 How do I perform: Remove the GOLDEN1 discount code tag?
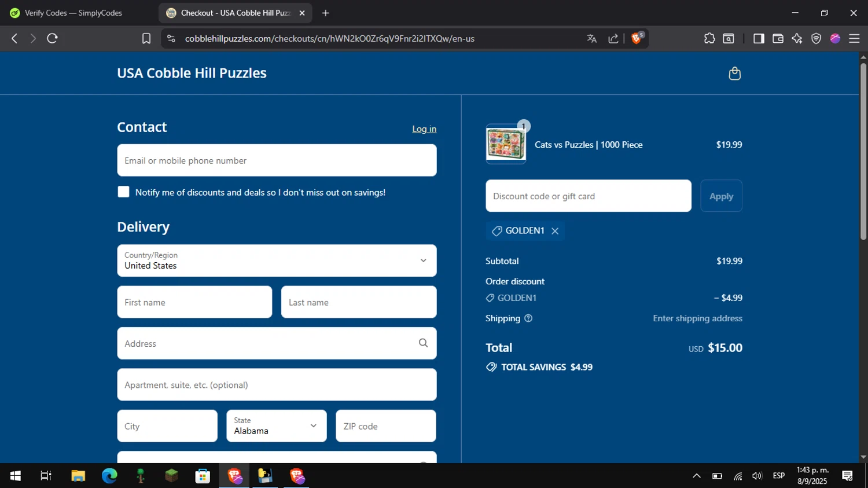pos(555,231)
